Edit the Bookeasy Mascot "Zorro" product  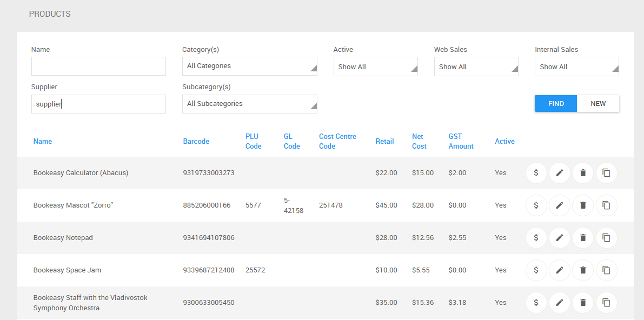pyautogui.click(x=560, y=205)
